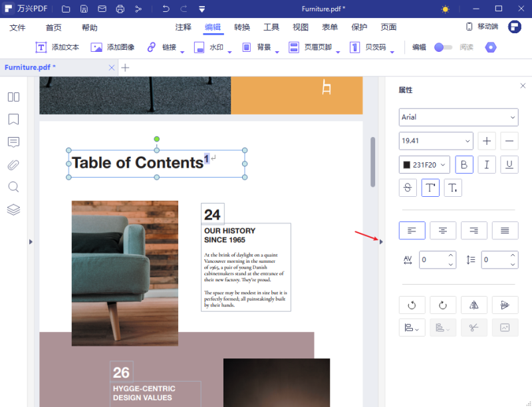Flip the selected object horizontally

pyautogui.click(x=473, y=305)
